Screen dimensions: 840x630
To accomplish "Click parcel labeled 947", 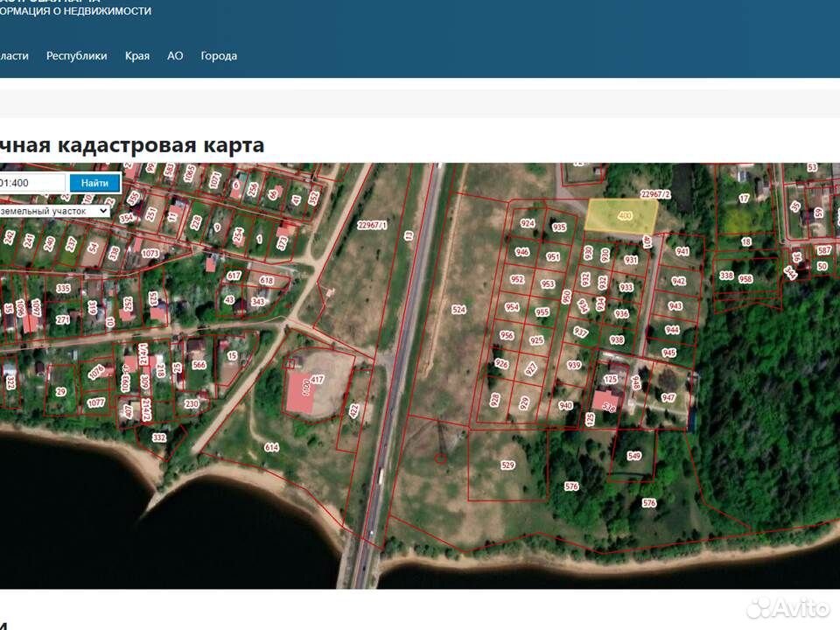I will (x=668, y=397).
